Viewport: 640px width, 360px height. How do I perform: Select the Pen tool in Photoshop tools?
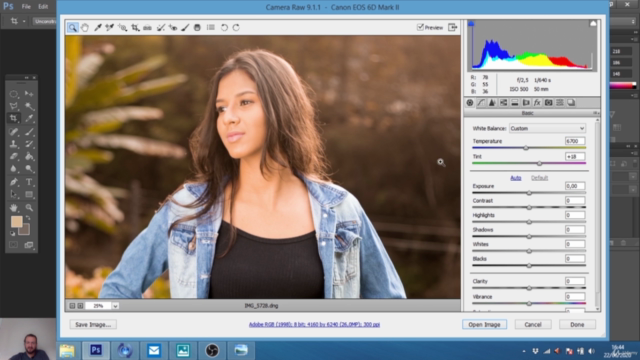click(x=13, y=182)
